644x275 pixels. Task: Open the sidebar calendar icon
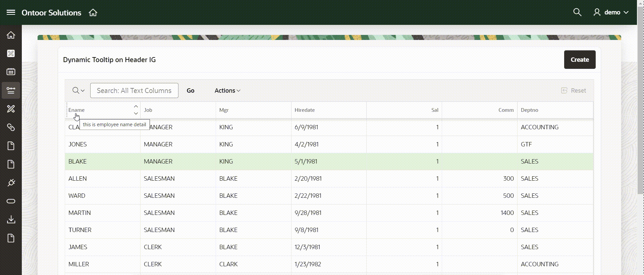(11, 72)
